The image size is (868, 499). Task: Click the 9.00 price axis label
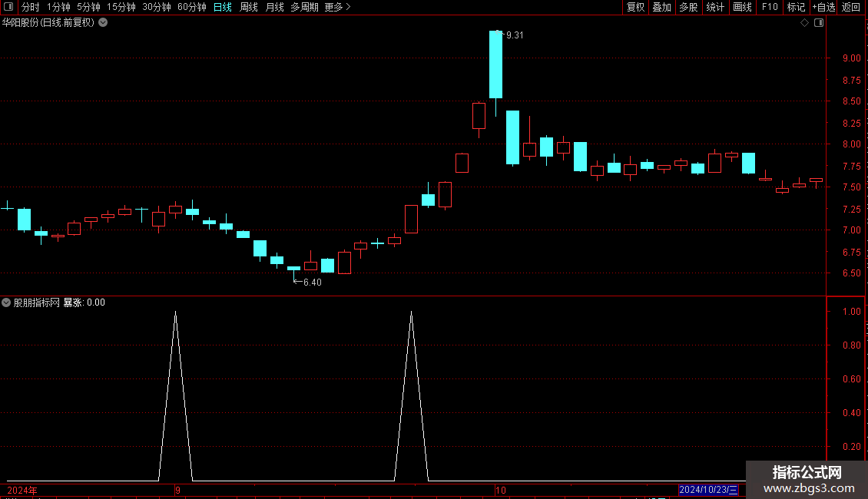(x=851, y=58)
